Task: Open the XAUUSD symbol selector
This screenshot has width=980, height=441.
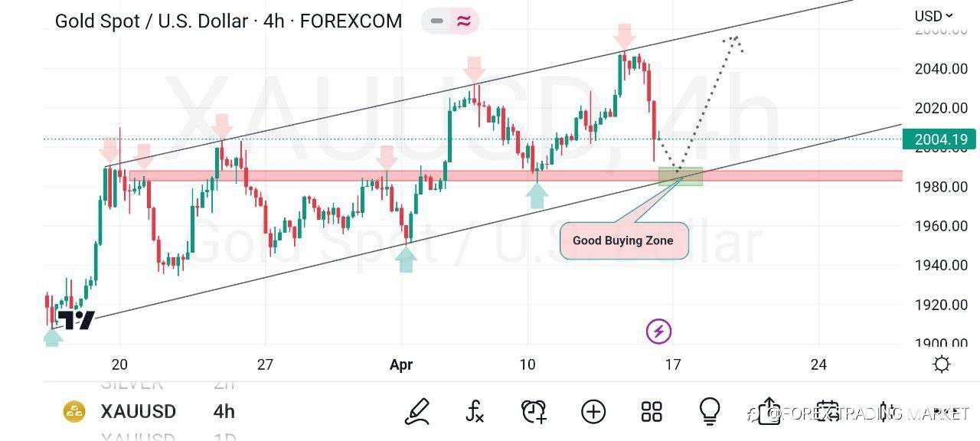Action: tap(138, 412)
